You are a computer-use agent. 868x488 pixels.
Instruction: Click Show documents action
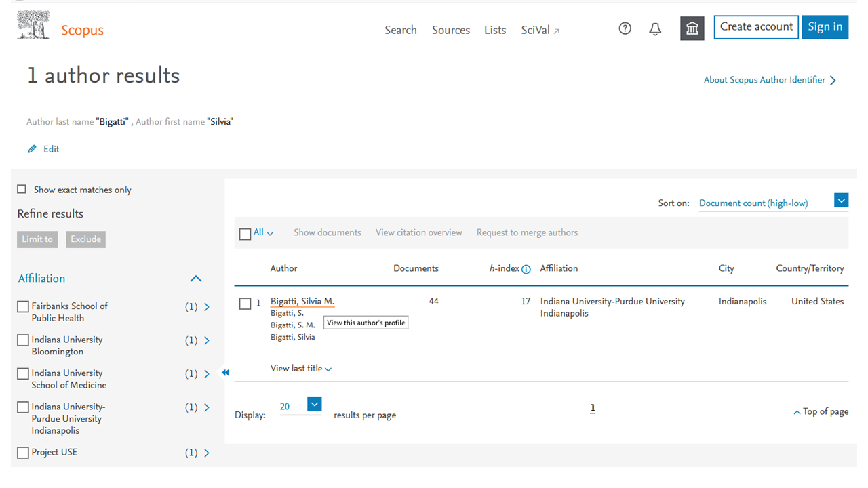328,232
